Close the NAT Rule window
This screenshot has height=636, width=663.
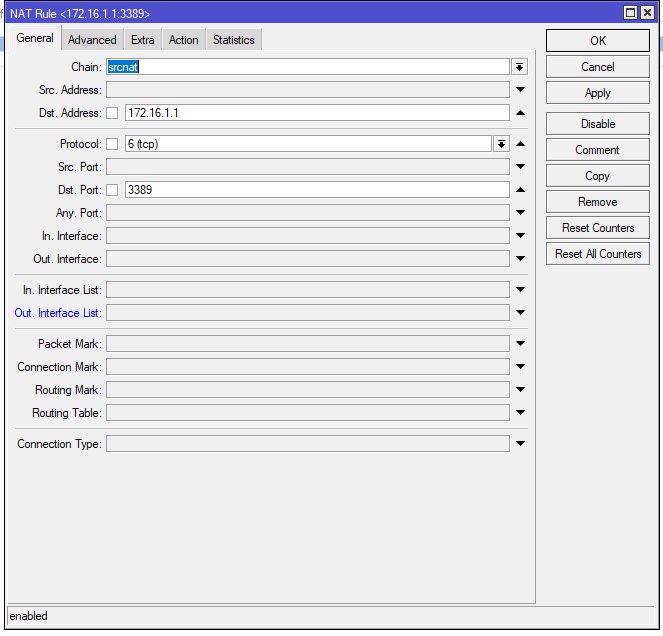[x=647, y=13]
